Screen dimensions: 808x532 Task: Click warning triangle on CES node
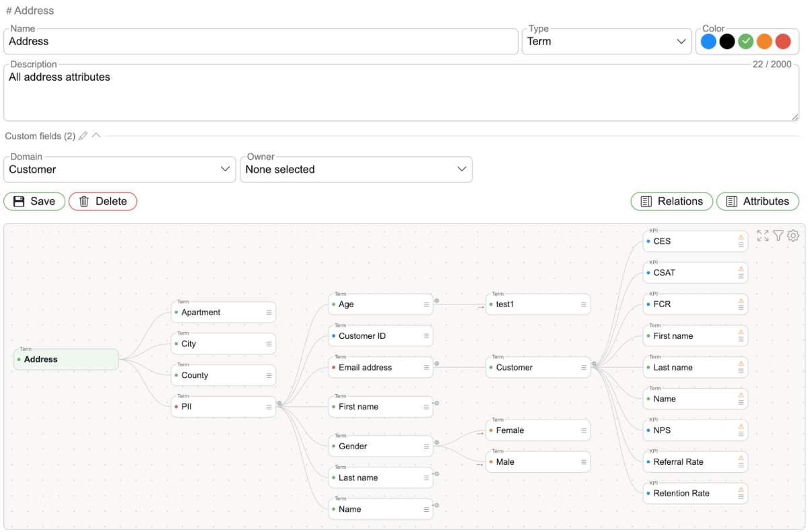tap(741, 238)
